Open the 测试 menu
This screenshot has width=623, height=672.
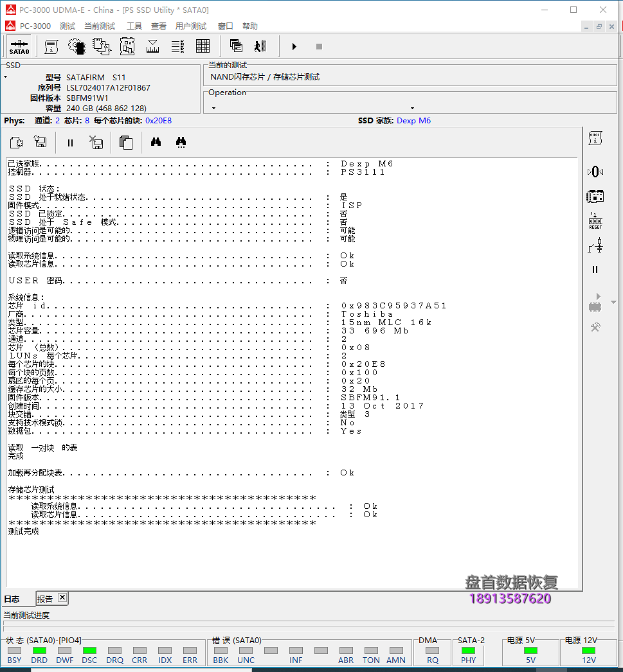(68, 26)
